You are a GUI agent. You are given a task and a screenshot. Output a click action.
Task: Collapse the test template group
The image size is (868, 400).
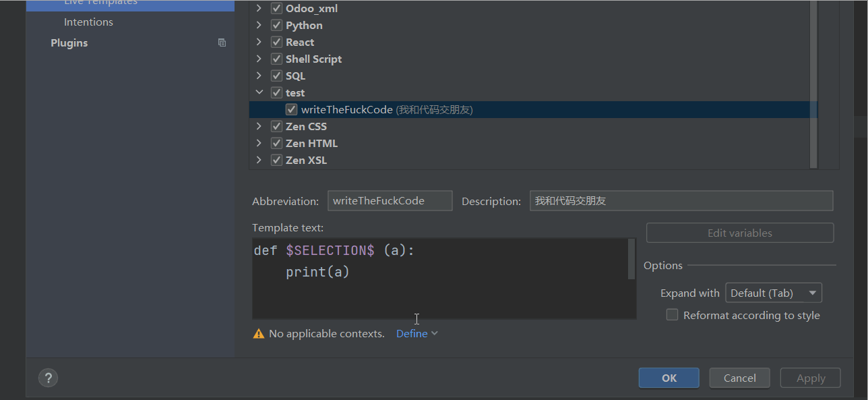[x=259, y=92]
